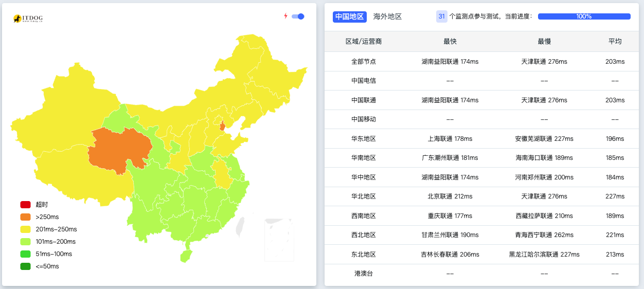Click 吉林长春联通 206ms cell
The width and height of the screenshot is (644, 289).
[x=450, y=255]
